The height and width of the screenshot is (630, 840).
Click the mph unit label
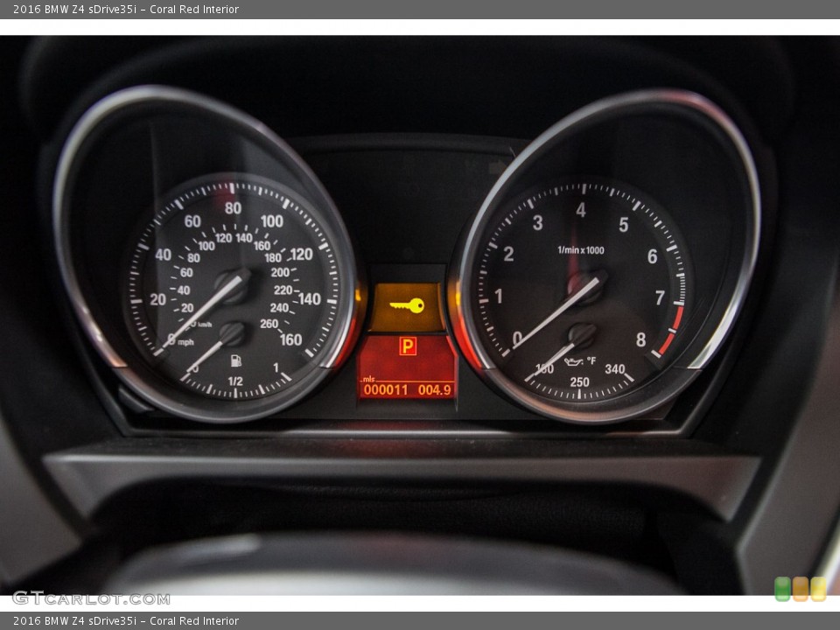(185, 342)
